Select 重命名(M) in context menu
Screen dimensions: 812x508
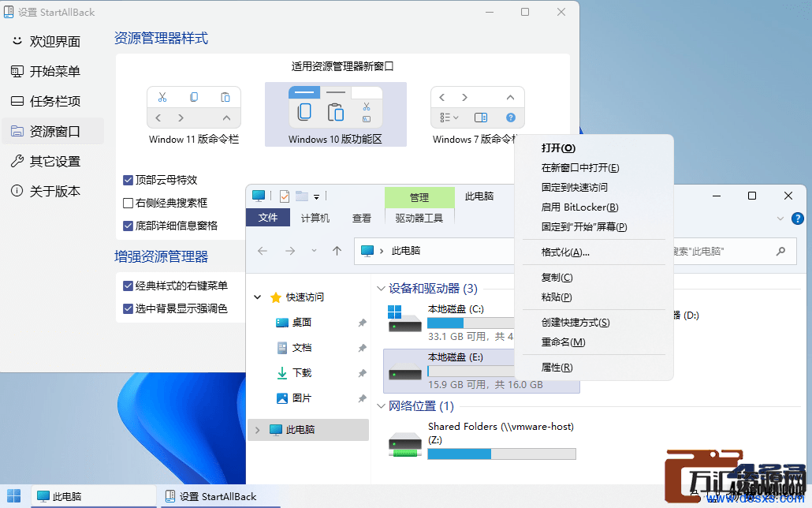click(594, 342)
